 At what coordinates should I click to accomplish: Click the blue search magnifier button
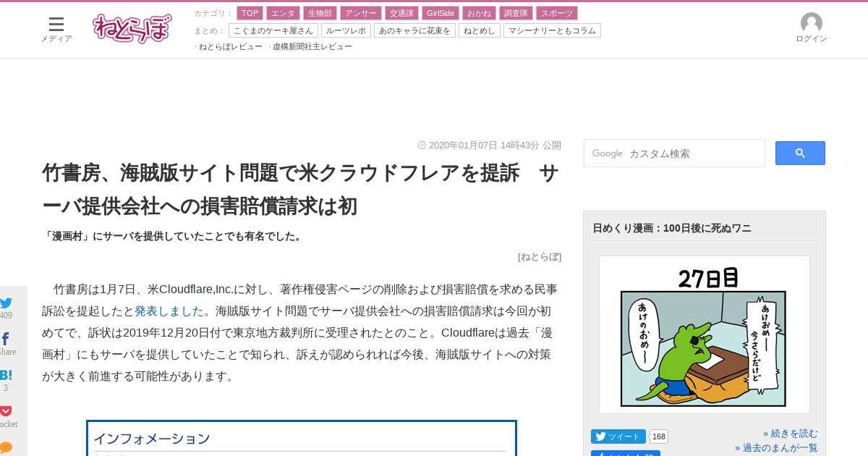click(x=800, y=153)
